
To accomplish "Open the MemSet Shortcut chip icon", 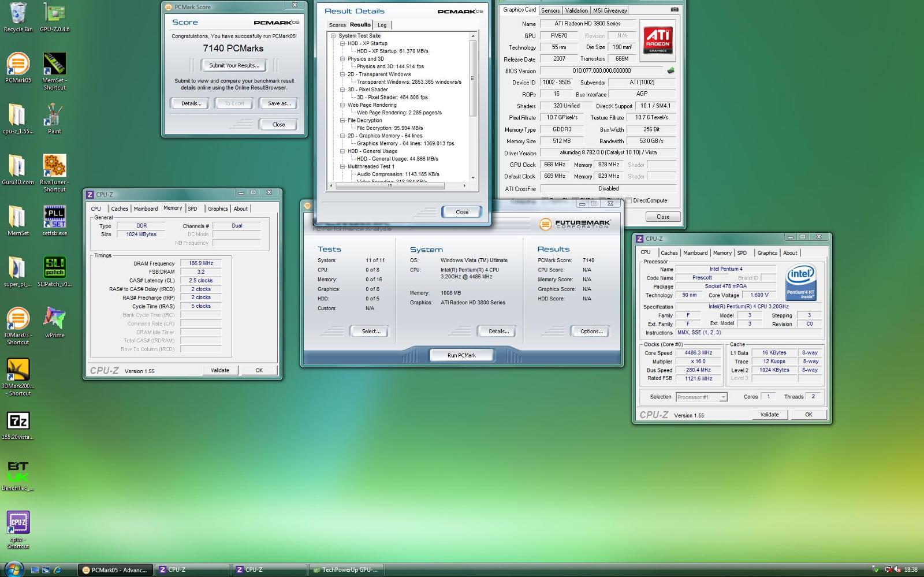I will click(x=54, y=71).
